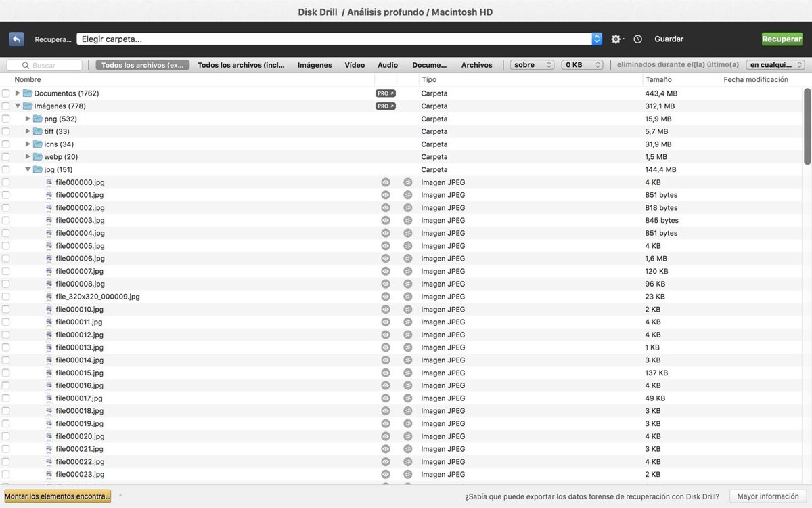Viewport: 812px width, 508px height.
Task: Click the JPEG file icon of file000002.jpg
Action: [x=49, y=208]
